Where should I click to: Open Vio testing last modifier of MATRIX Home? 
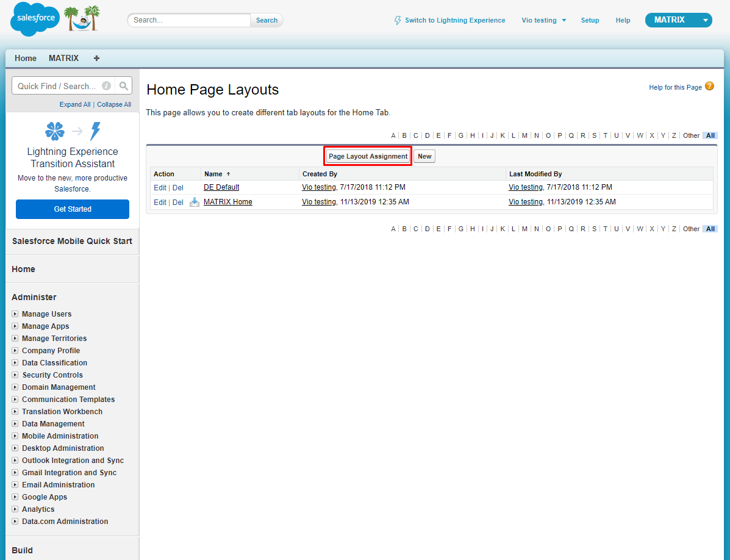coord(526,201)
